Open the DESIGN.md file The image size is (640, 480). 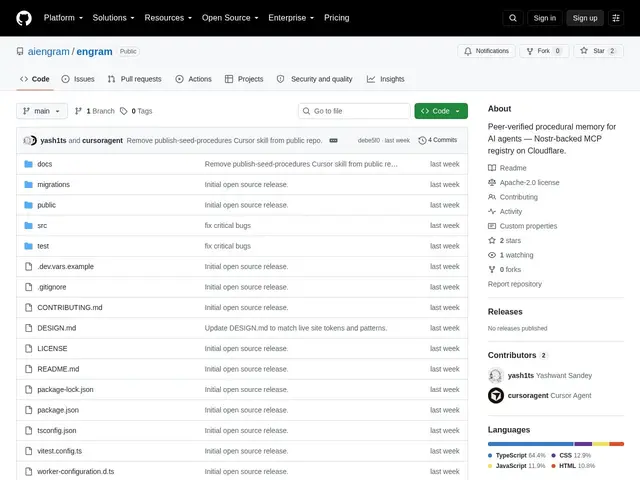coord(57,328)
